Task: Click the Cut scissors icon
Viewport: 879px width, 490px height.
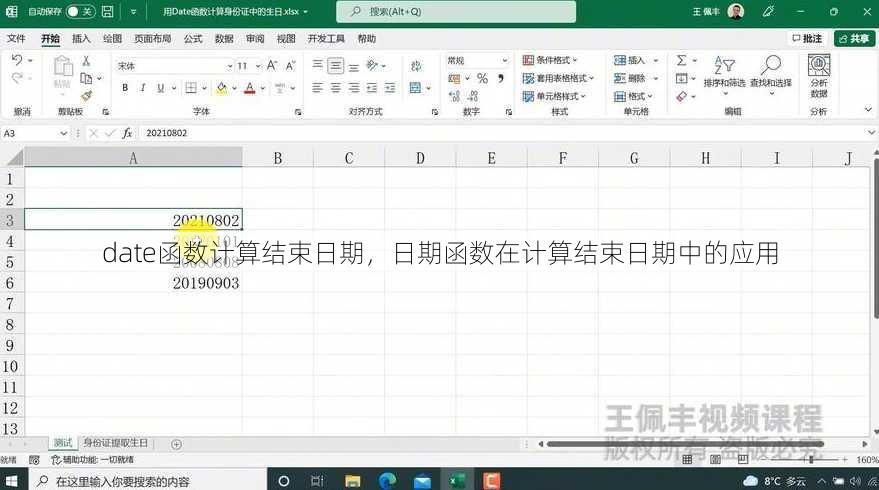Action: tap(86, 61)
